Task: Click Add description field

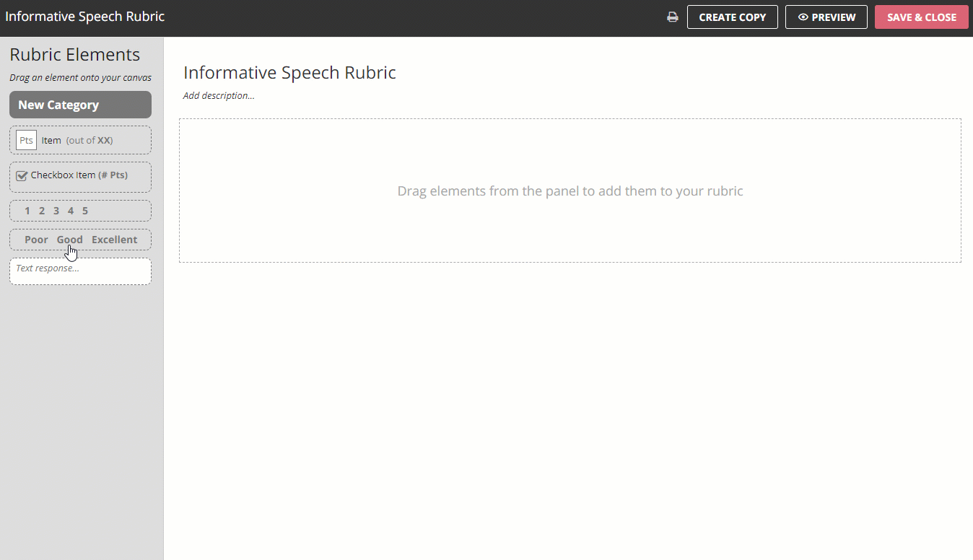Action: [219, 95]
